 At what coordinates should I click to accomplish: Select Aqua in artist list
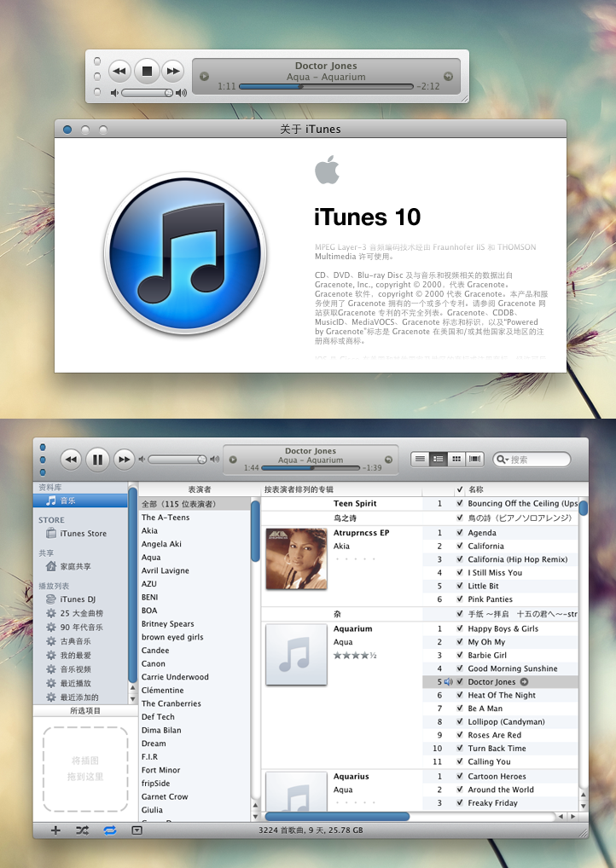coord(195,558)
